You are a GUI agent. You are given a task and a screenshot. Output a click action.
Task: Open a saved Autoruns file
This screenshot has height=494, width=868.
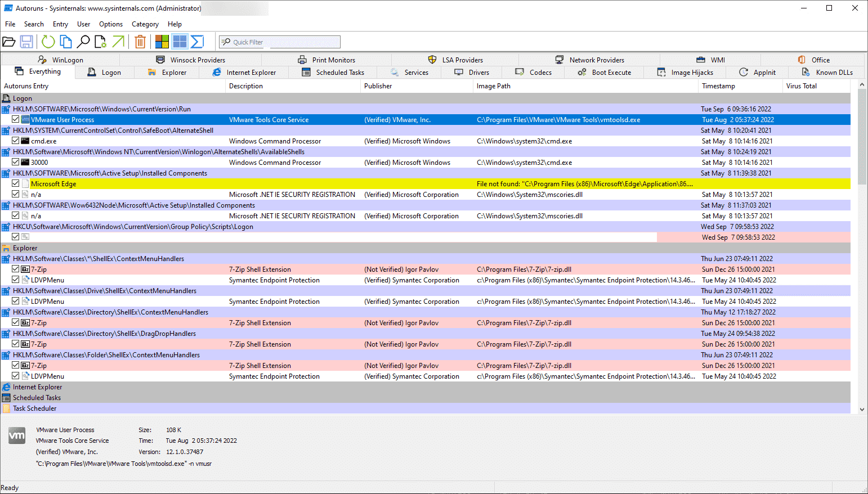(x=10, y=41)
